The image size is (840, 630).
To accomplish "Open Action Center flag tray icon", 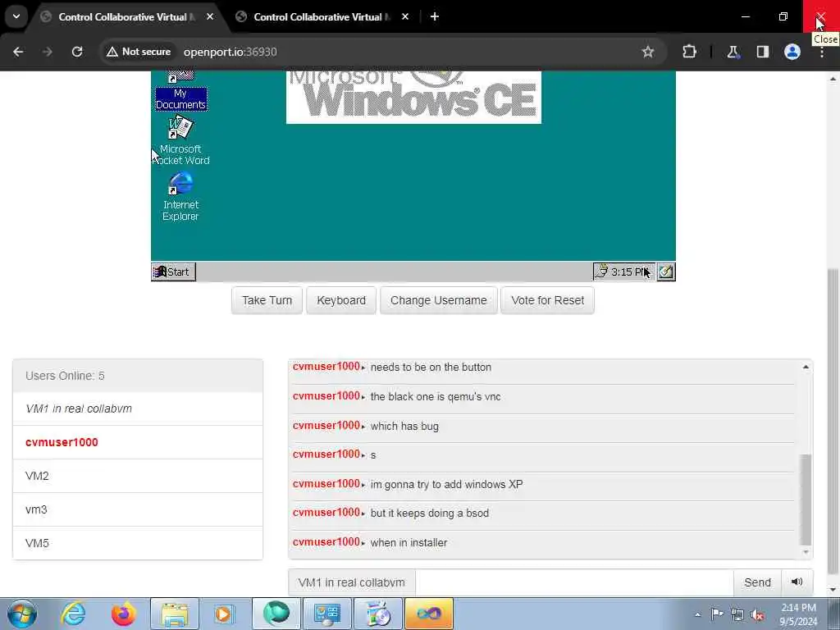I will 717,614.
